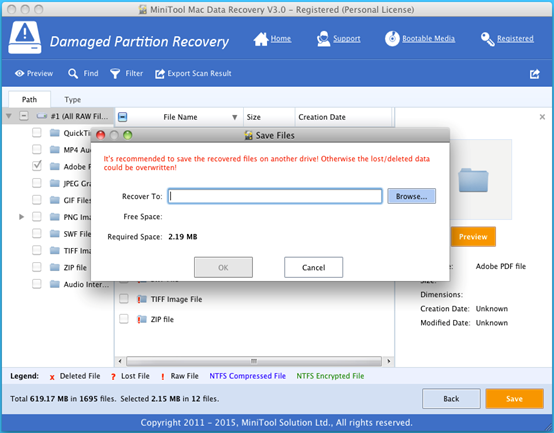Collapse the #1 All RAW Files tree node
Viewport: 554px width, 433px height.
[9, 116]
